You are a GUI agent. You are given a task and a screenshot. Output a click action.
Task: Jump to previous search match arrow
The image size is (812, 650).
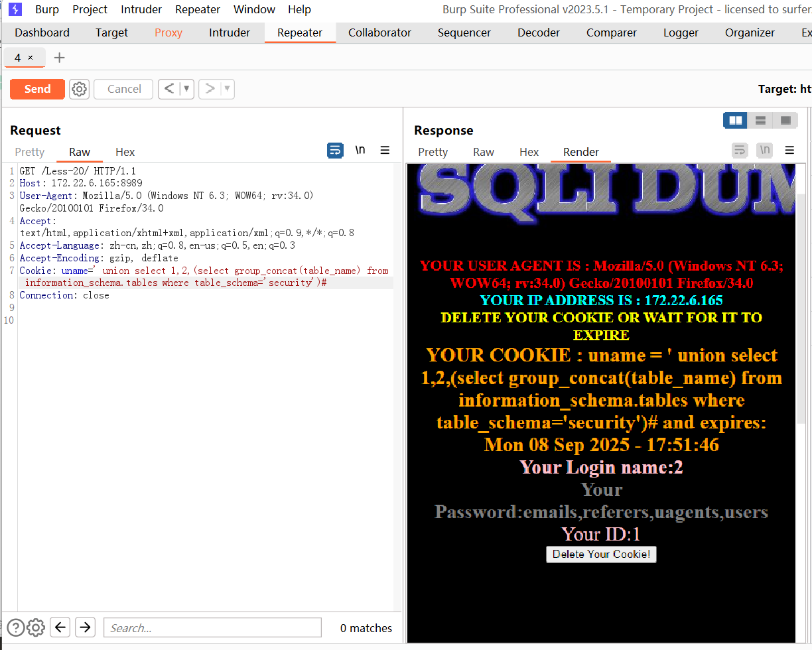click(60, 627)
